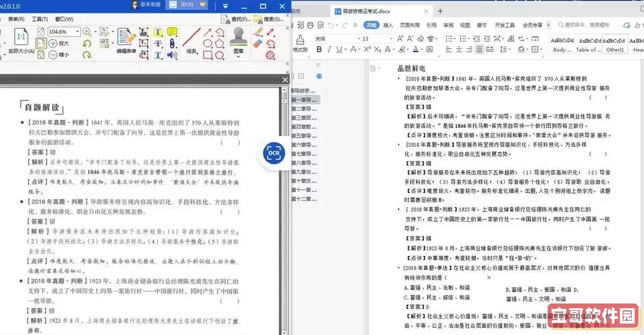This screenshot has height=335, width=644.
Task: Apply Other|1 style in WPS gallery
Action: click(x=615, y=45)
